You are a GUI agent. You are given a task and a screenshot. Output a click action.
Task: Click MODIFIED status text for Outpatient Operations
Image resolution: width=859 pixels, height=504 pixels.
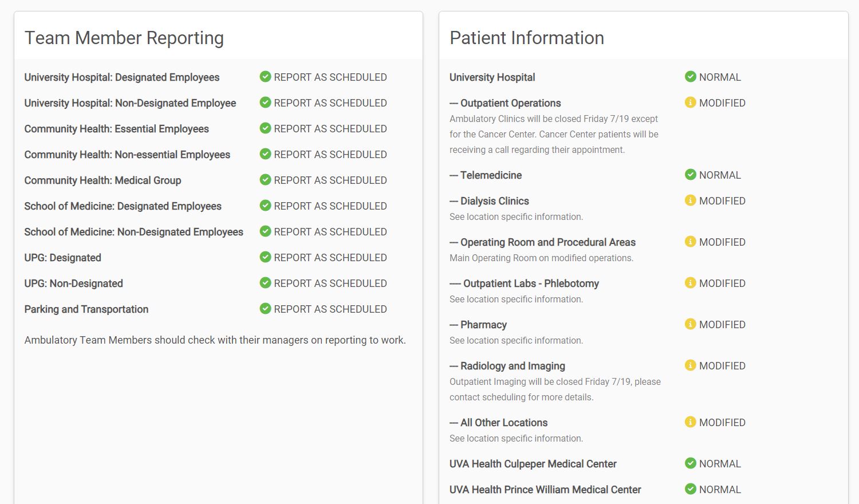(x=722, y=103)
